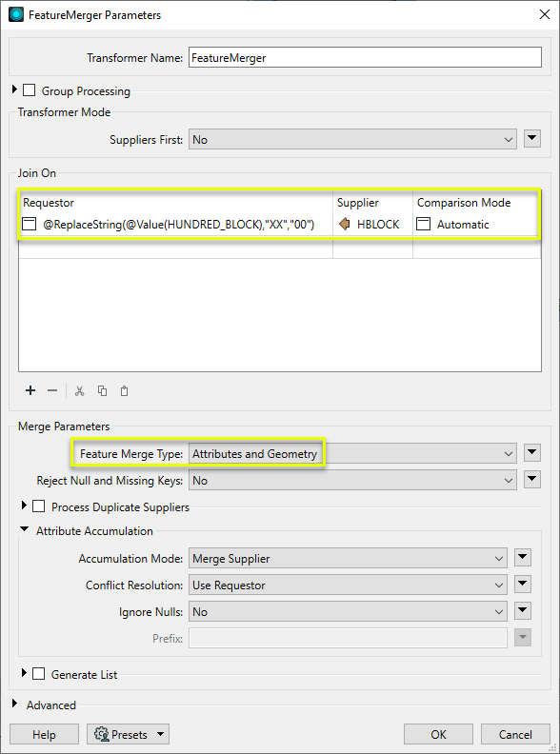Copy the selected join row
Image resolution: width=560 pixels, height=754 pixels.
coord(102,390)
